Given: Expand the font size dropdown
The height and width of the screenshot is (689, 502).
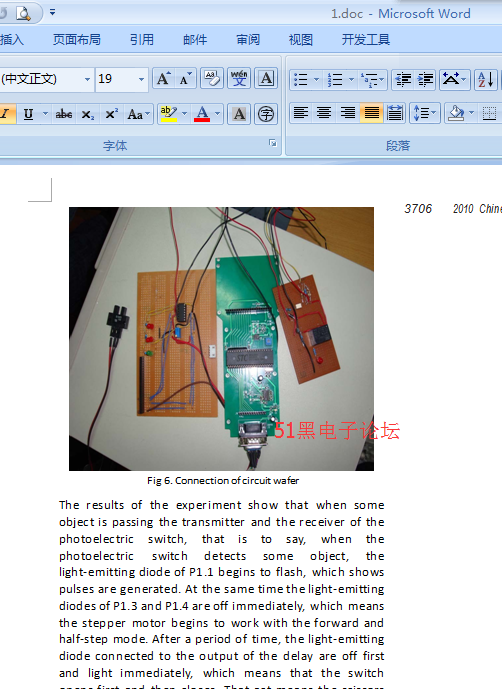Looking at the screenshot, I should [x=141, y=80].
